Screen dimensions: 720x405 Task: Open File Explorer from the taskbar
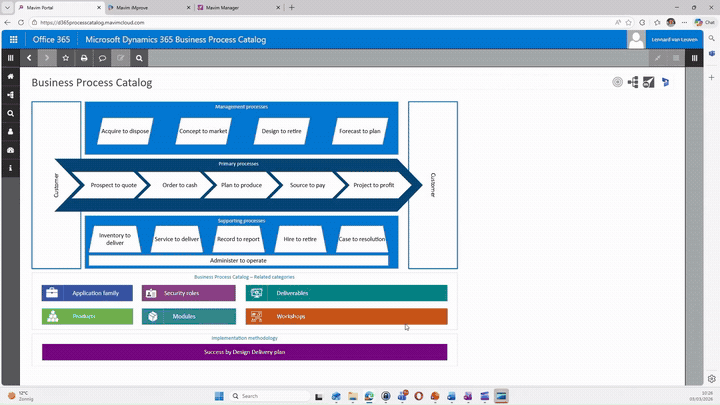pos(353,396)
